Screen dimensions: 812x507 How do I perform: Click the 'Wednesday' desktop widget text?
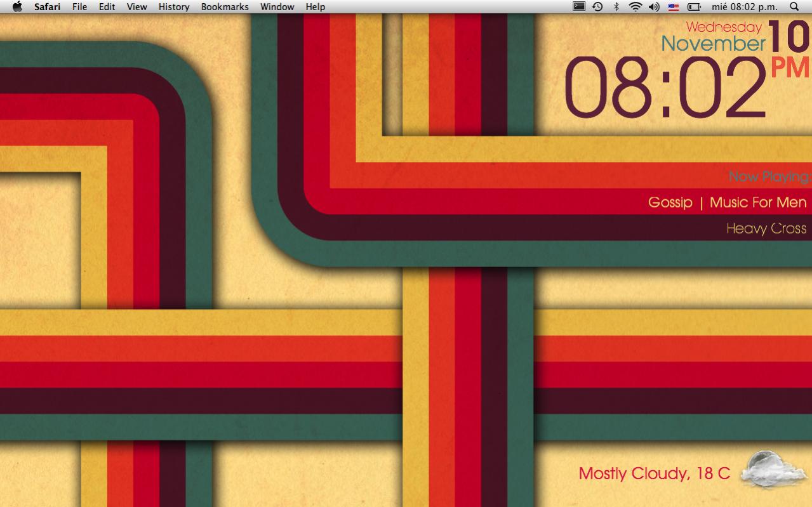pyautogui.click(x=724, y=27)
